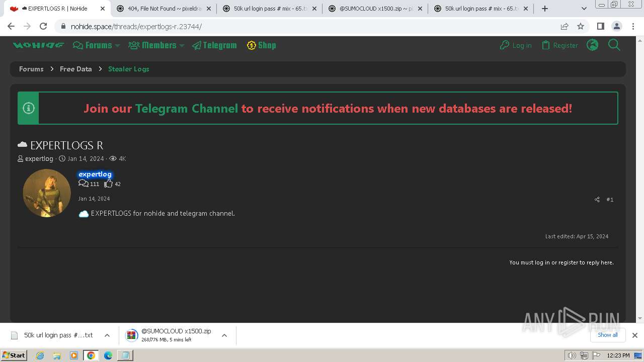Go back in browser history

coord(11,27)
